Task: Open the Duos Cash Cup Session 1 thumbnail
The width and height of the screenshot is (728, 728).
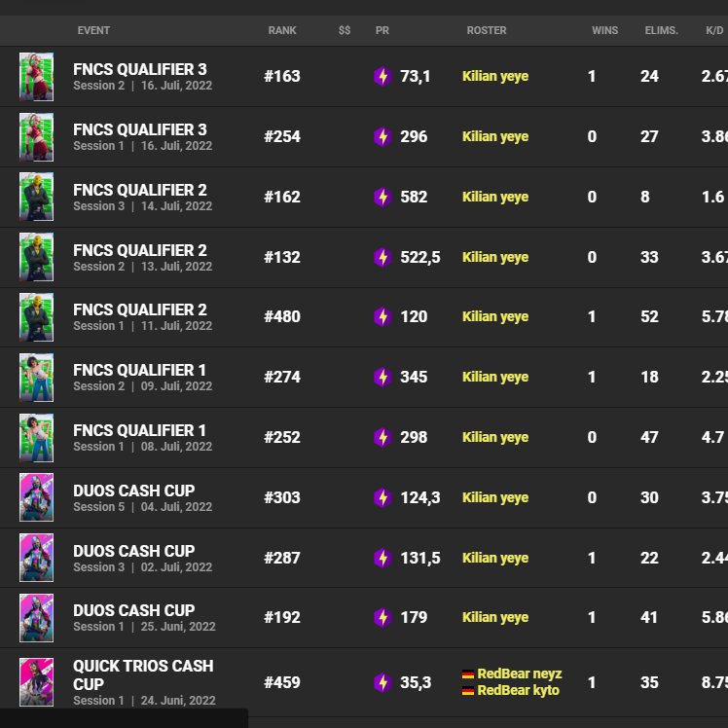Action: click(x=36, y=617)
